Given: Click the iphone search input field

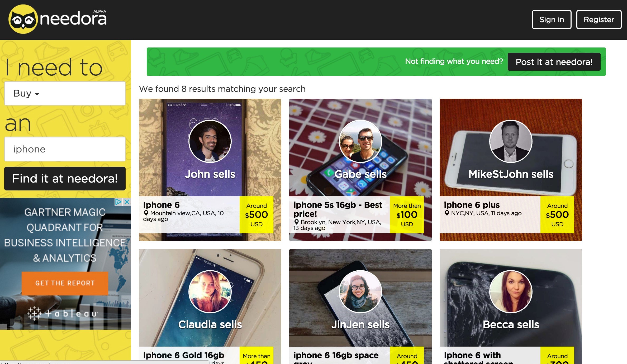Looking at the screenshot, I should coord(65,149).
